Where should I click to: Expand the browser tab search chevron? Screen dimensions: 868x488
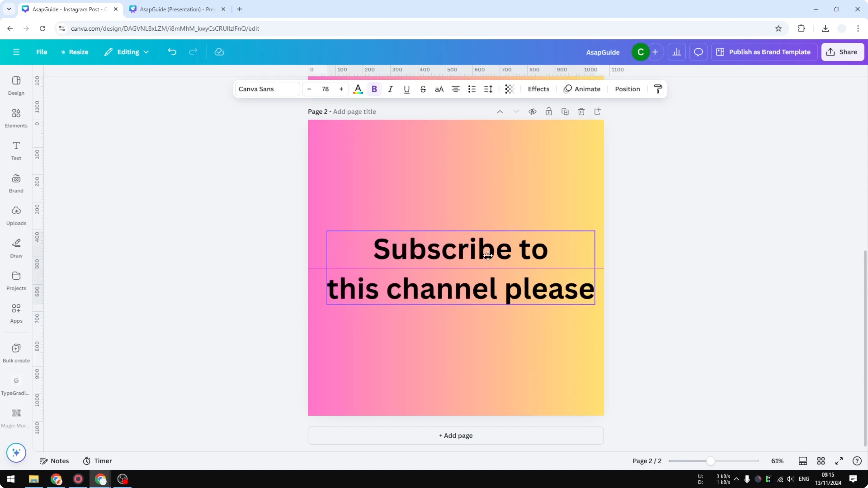pos(9,9)
